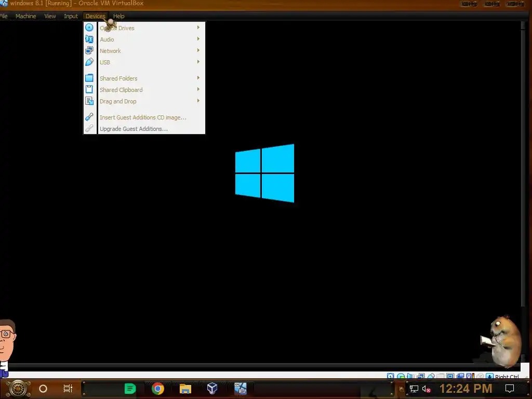Screen dimensions: 532x399
Task: Open the File menu
Action: pyautogui.click(x=4, y=16)
